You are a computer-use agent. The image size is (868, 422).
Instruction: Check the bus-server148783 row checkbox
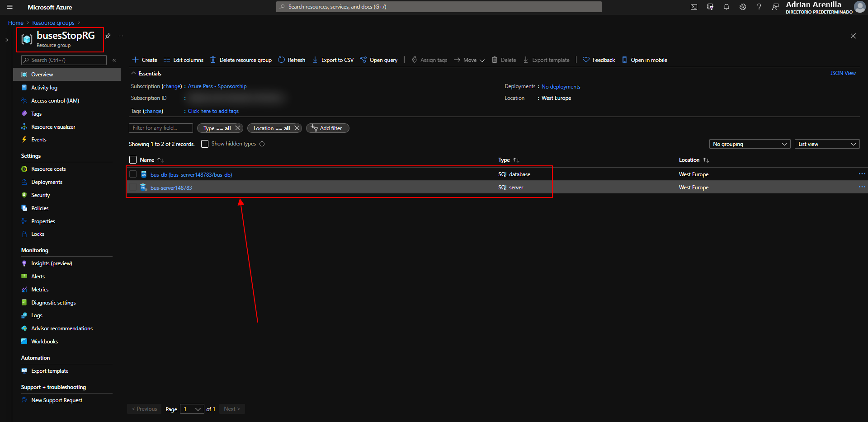point(133,187)
